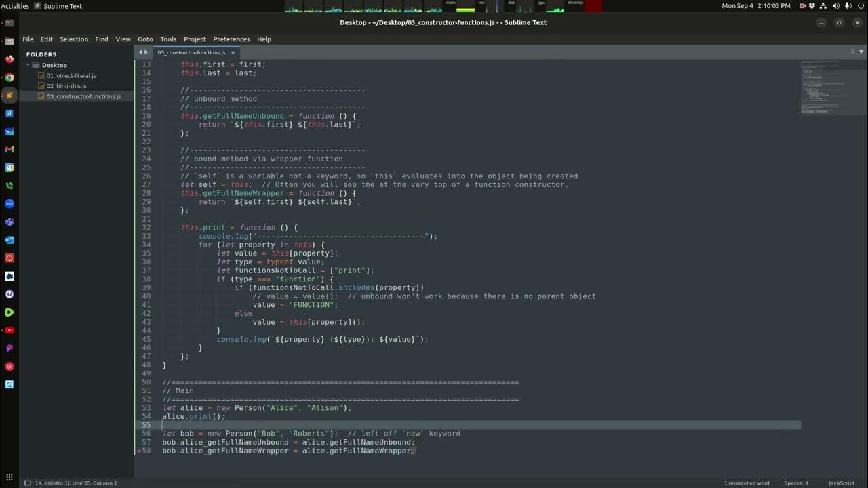
Task: Open the Sublime Text dock icon
Action: pos(9,96)
